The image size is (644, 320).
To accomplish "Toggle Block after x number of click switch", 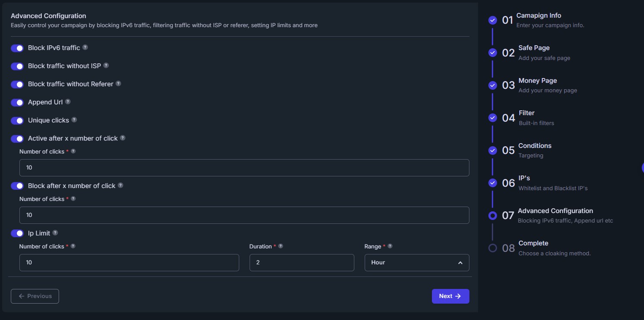I will click(17, 186).
